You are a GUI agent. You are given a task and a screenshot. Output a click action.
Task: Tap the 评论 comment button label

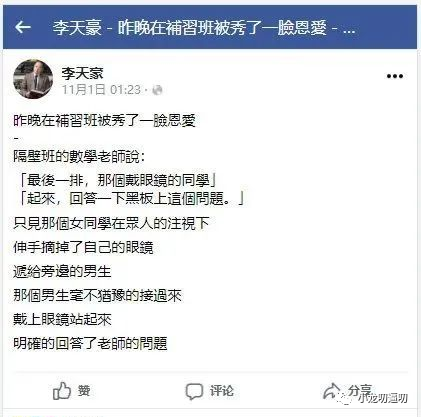(x=222, y=391)
